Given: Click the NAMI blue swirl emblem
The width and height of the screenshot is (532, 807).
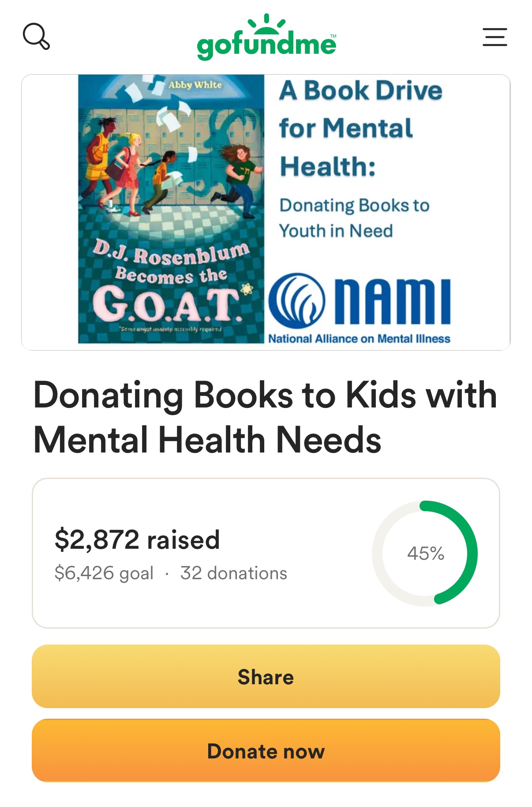Looking at the screenshot, I should click(297, 301).
